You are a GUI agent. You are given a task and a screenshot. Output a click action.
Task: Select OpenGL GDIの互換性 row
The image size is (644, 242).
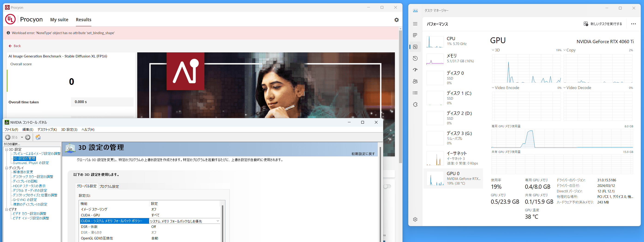pos(150,238)
